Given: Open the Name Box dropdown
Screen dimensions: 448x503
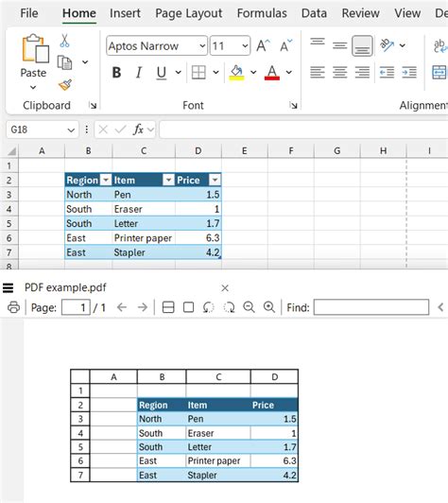Looking at the screenshot, I should click(71, 130).
